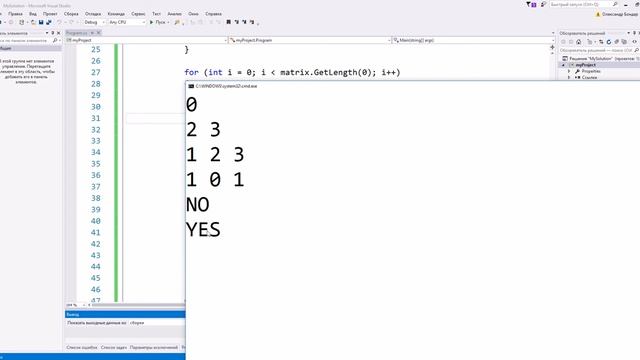Screen dimensions: 640x360
Task: Select the Properties item in Solution Explorer
Action: click(x=591, y=71)
